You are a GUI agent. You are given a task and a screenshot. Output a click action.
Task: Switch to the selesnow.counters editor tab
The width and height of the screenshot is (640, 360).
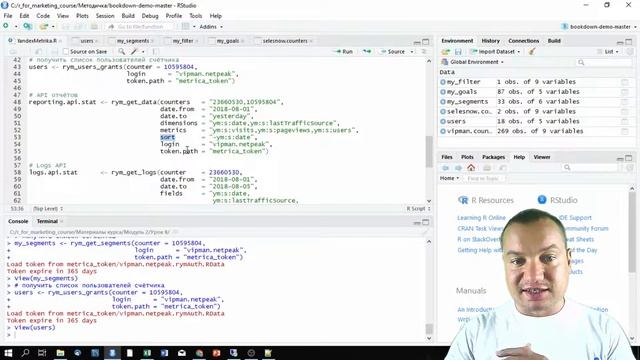click(x=285, y=41)
